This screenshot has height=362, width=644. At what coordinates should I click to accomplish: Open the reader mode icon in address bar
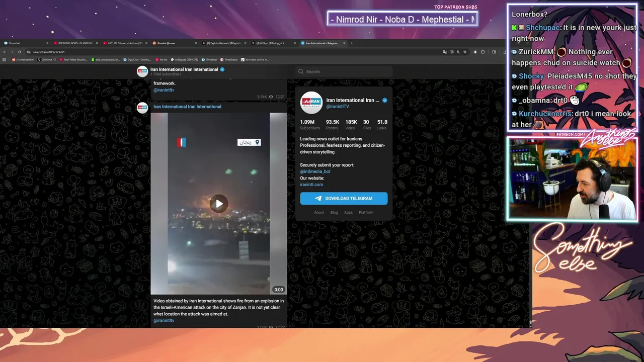point(451,52)
